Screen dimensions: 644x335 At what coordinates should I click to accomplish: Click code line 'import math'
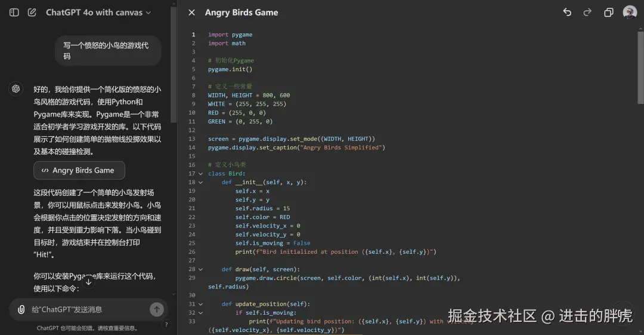227,43
